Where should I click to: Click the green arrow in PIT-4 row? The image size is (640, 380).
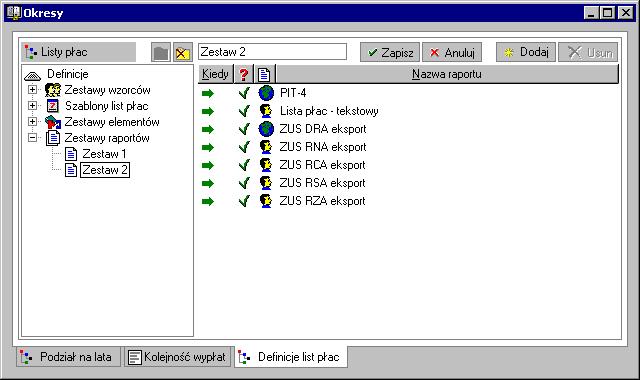pyautogui.click(x=208, y=93)
